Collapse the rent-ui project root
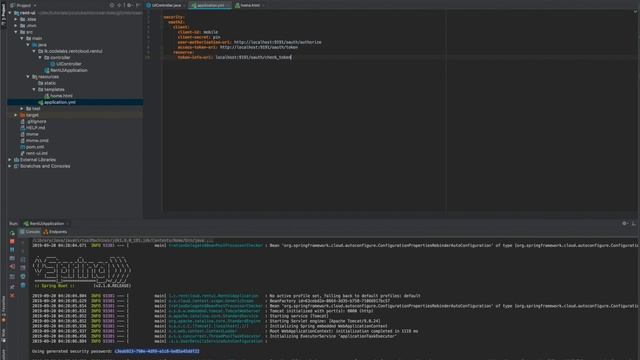640x360 pixels. (x=10, y=13)
